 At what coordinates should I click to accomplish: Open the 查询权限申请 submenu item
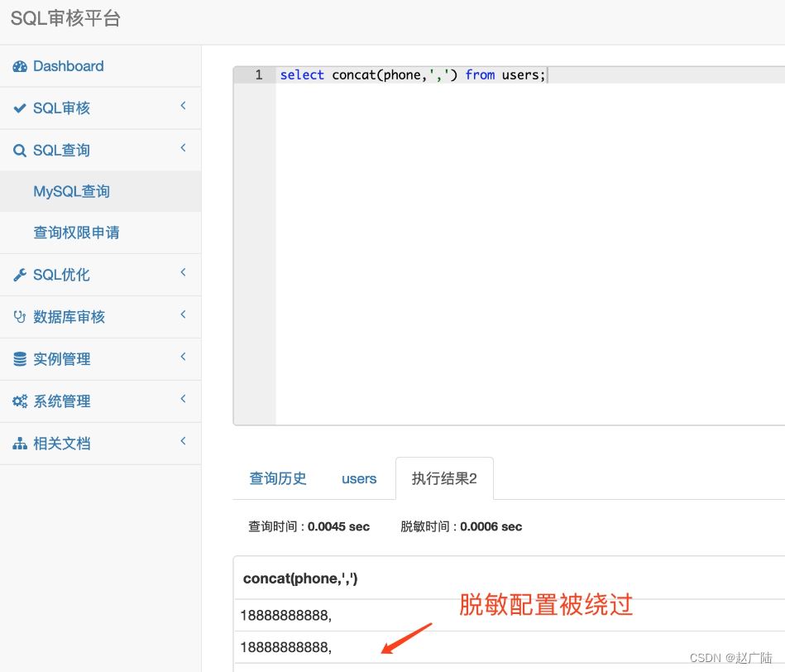coord(100,233)
